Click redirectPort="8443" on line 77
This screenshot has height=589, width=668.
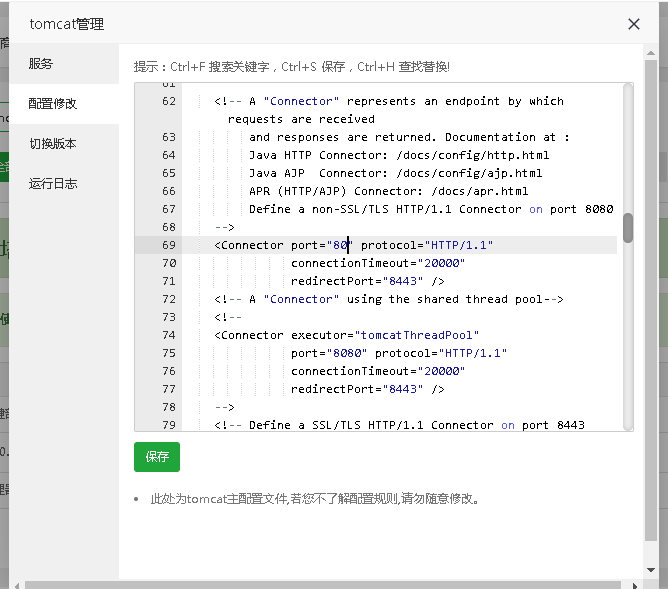(357, 389)
